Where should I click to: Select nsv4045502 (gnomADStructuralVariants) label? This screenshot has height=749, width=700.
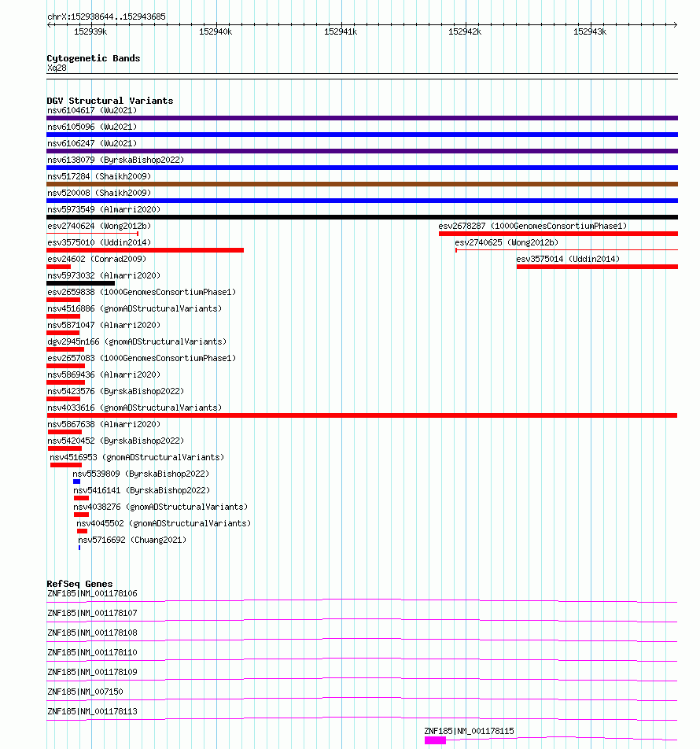point(164,523)
